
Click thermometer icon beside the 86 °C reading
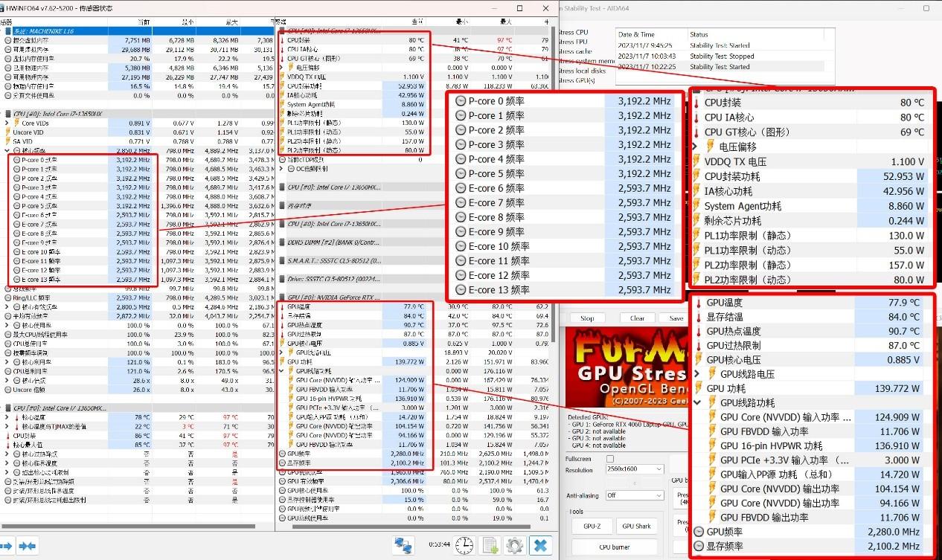pos(9,436)
